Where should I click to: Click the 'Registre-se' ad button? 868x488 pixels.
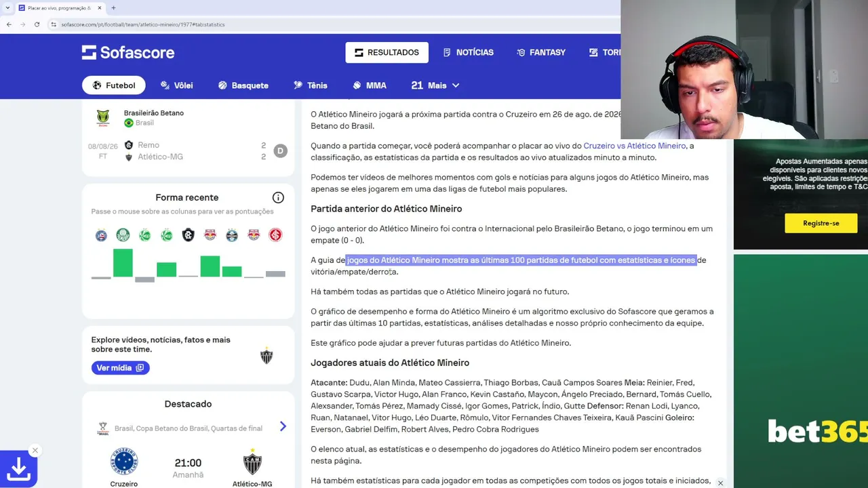pos(821,223)
